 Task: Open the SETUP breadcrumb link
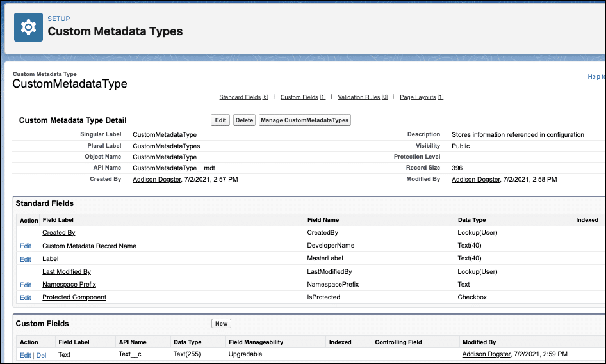pyautogui.click(x=59, y=19)
